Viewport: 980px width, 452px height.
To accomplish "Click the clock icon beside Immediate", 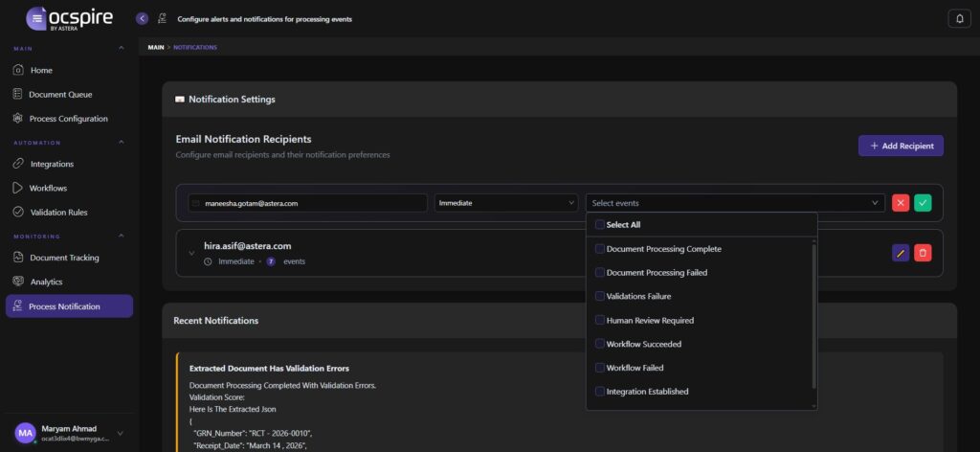I will pos(208,261).
